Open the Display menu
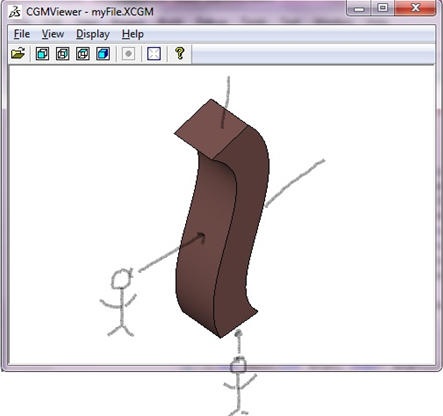Image resolution: width=443 pixels, height=416 pixels. pyautogui.click(x=93, y=34)
